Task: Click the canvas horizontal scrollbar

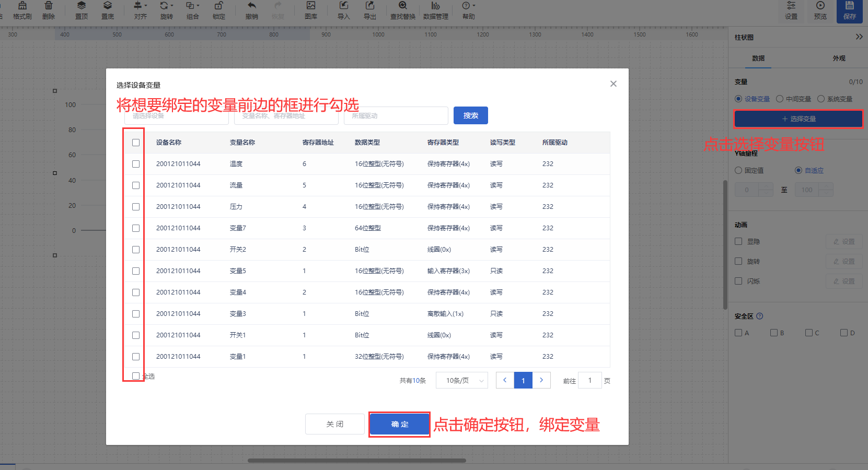Action: tap(357, 461)
